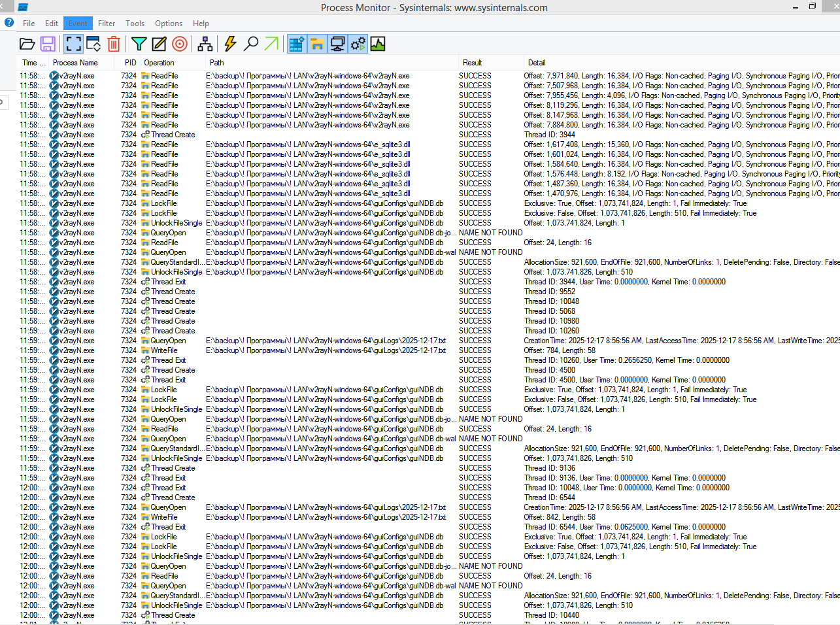Toggle Show Process and Thread Activity gears button
The width and height of the screenshot is (840, 625).
click(x=358, y=44)
